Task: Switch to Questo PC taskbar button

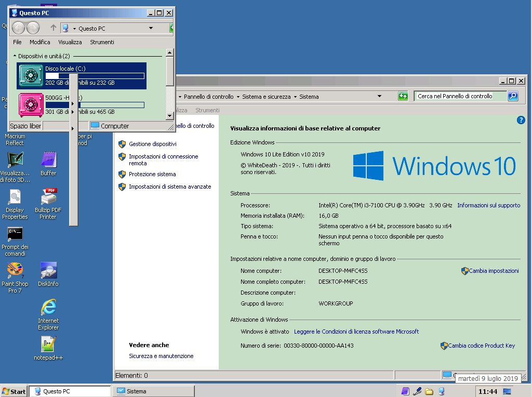Action: (70, 391)
